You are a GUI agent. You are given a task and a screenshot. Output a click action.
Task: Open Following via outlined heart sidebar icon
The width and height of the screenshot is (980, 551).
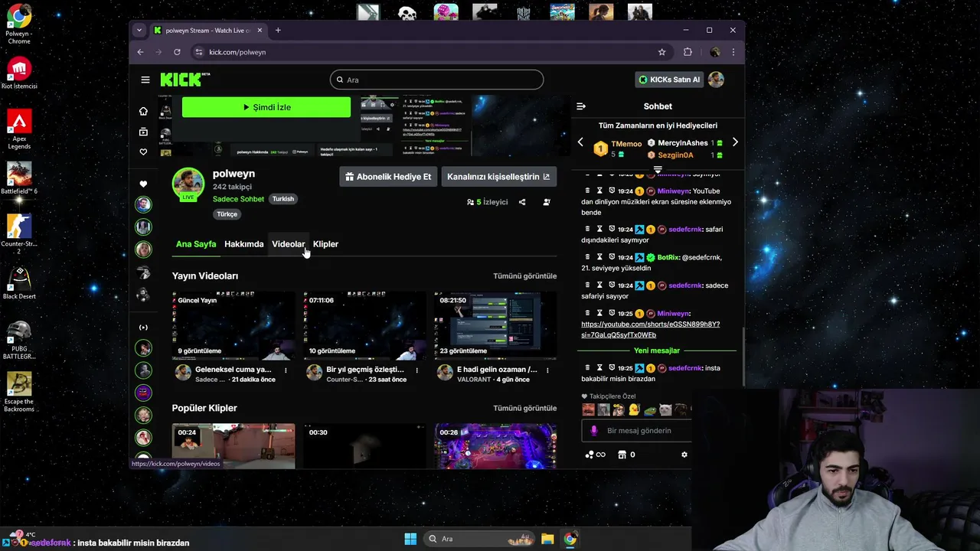143,152
